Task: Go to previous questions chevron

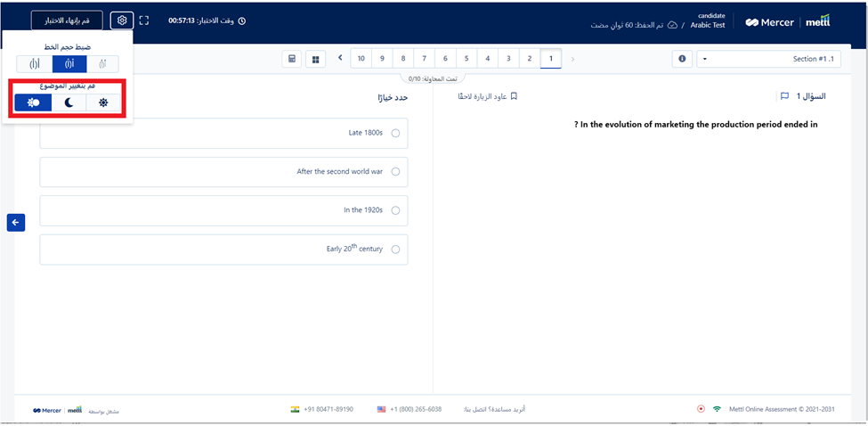Action: 572,59
